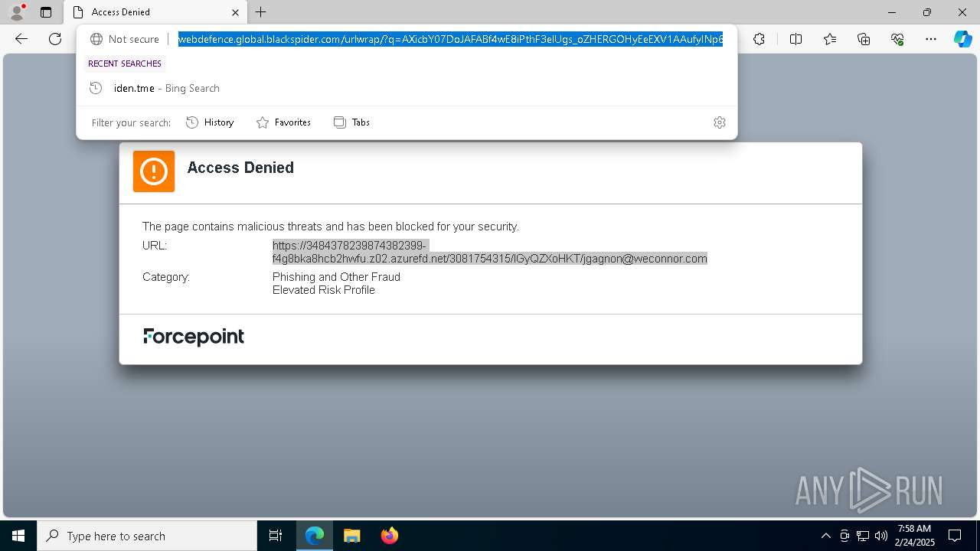
Task: Toggle split screen view
Action: tap(795, 39)
